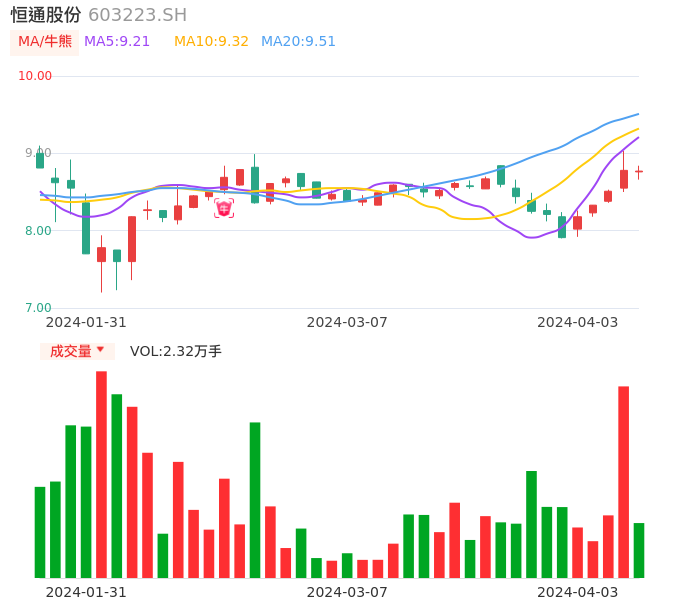Screen dimensions: 686x606
Task: Toggle the MA10:9.32 yellow line label
Action: click(x=211, y=41)
